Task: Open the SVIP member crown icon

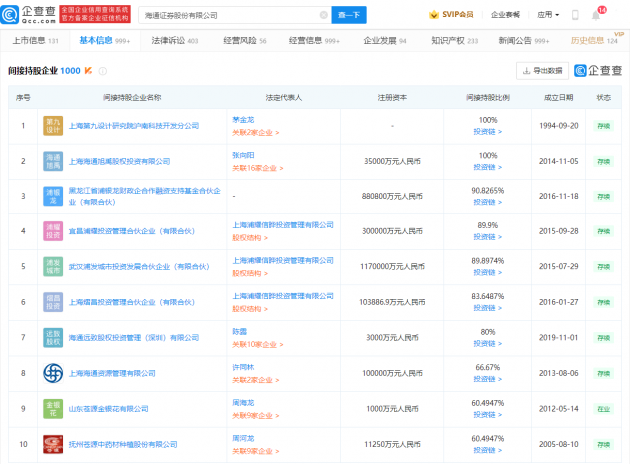Action: (434, 15)
